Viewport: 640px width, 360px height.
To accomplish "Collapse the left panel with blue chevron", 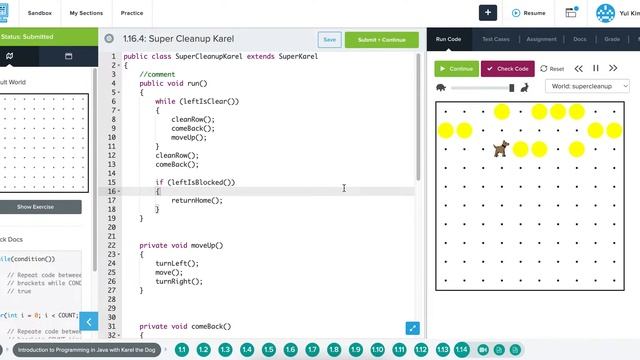I will point(89,322).
